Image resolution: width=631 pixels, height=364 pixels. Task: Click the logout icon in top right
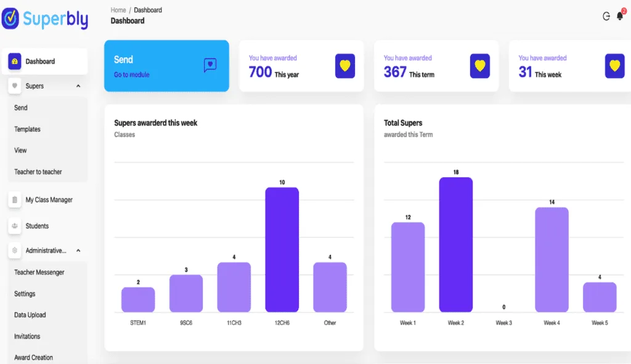[x=606, y=16]
